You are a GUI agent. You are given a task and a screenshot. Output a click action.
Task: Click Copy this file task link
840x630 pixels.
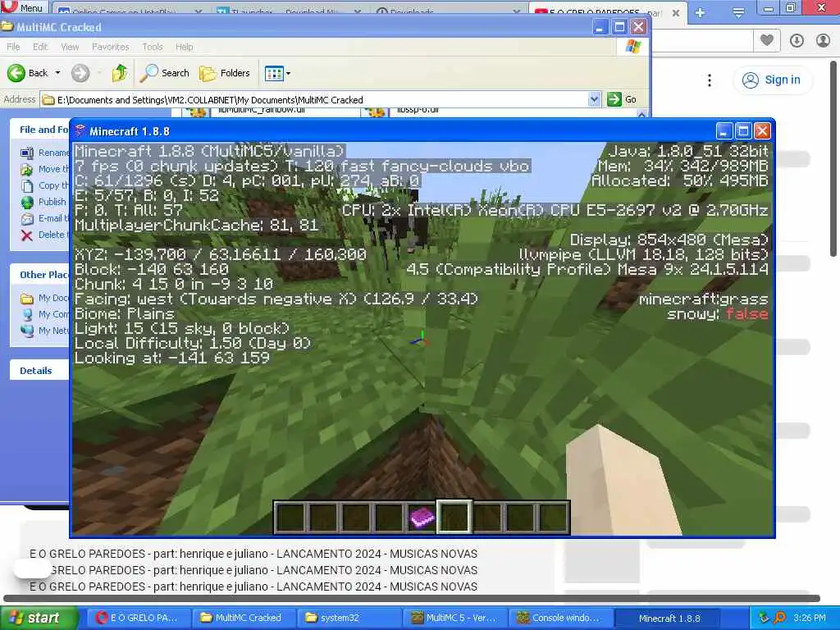[45, 185]
